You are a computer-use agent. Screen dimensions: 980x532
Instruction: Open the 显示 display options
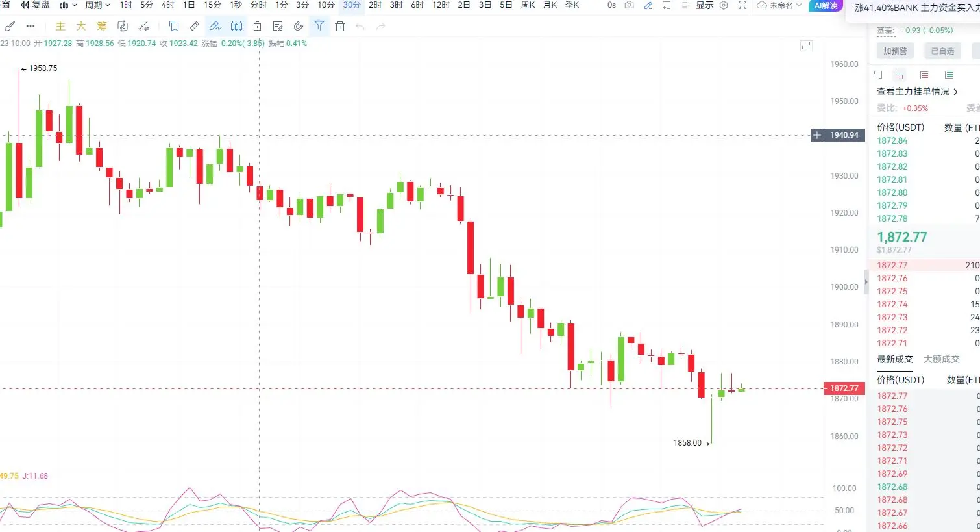[x=705, y=5]
